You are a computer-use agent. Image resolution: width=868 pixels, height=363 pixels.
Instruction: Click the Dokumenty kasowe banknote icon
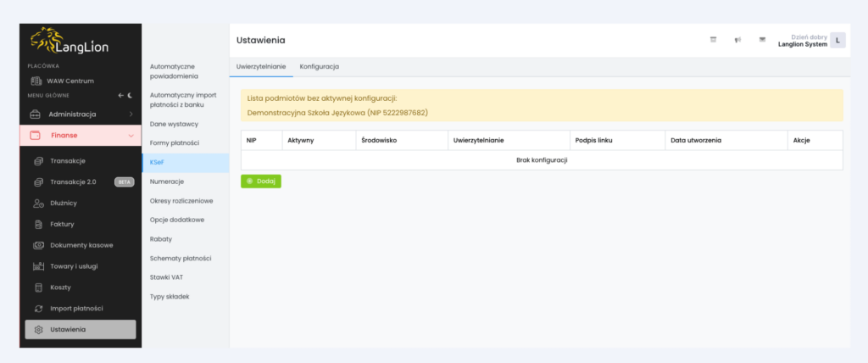click(39, 245)
